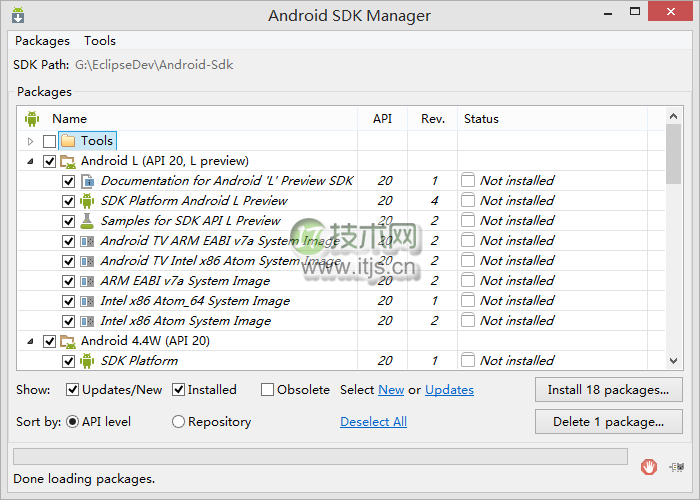This screenshot has width=700, height=500.
Task: Select Sort by API level radio
Action: (x=72, y=421)
